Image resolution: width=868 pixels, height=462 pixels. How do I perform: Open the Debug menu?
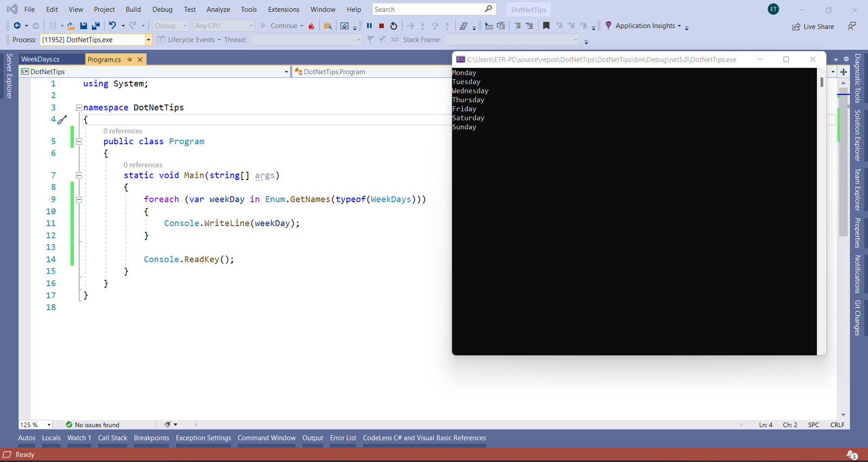pyautogui.click(x=162, y=9)
